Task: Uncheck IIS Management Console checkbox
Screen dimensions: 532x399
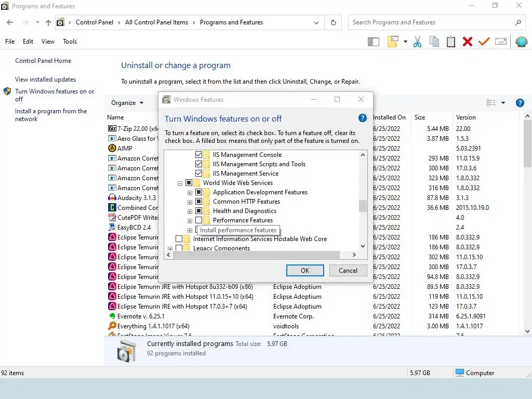Action: coord(199,155)
